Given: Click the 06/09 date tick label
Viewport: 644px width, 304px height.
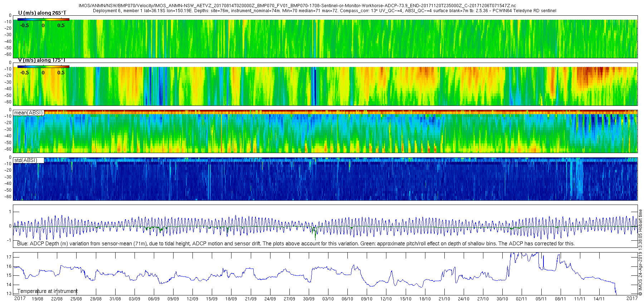Looking at the screenshot, I should (154, 299).
